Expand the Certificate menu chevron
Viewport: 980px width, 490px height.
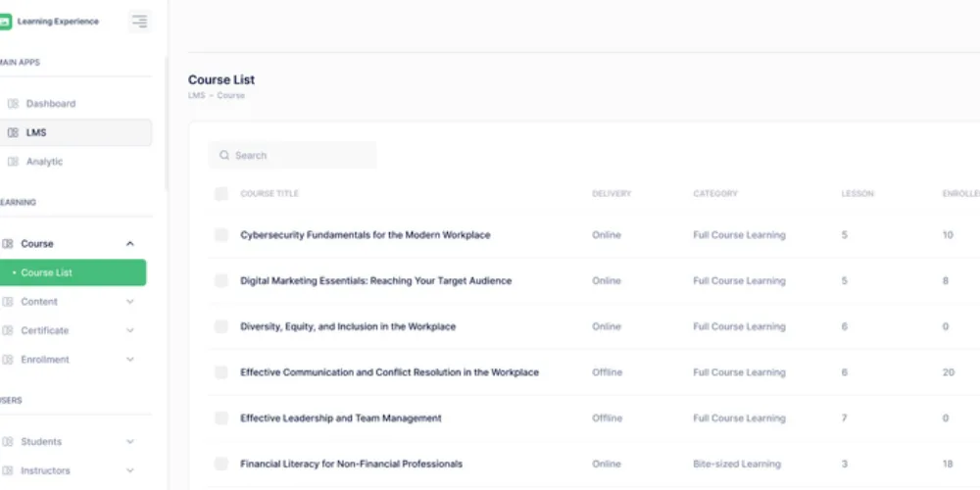pos(130,330)
